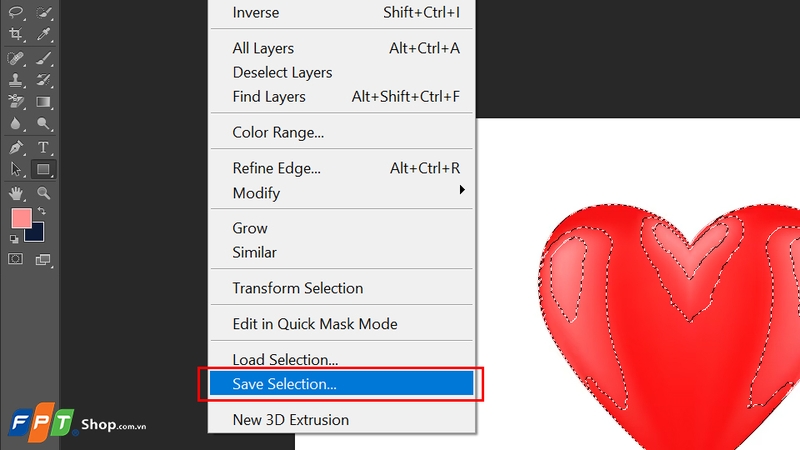Screen dimensions: 800x450
Task: Choose Edit in Quick Mask Mode
Action: tap(342, 323)
